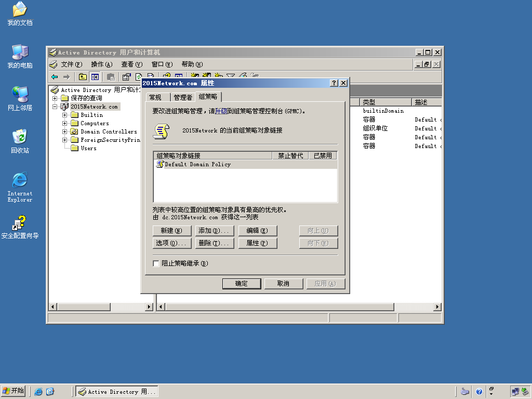Open the 帮助(H) menu
This screenshot has width=532, height=399.
pos(192,64)
